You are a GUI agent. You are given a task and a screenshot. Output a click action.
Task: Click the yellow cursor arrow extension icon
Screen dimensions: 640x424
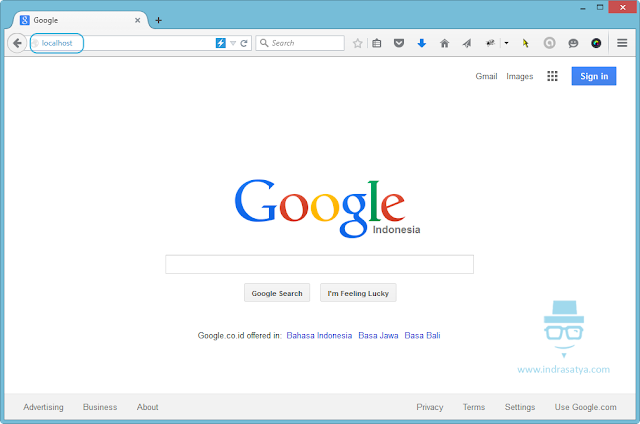526,43
